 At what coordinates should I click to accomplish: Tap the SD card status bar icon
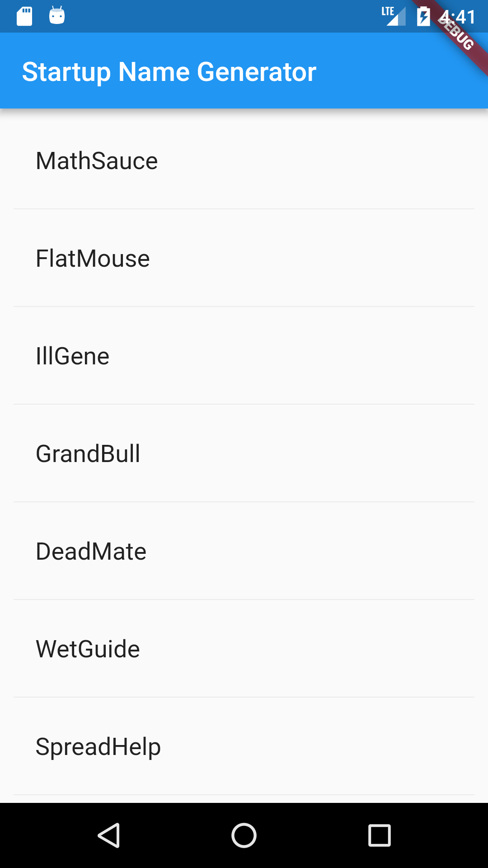click(23, 16)
